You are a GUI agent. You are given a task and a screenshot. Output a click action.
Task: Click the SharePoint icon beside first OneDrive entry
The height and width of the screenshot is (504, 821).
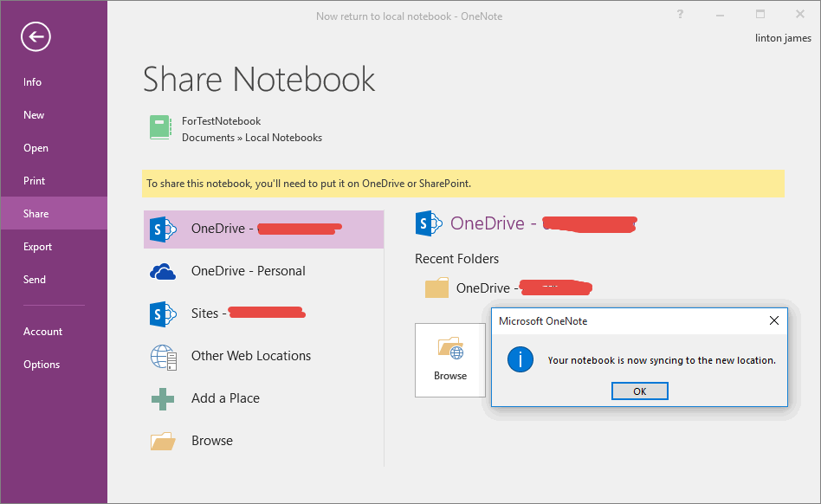click(x=163, y=229)
